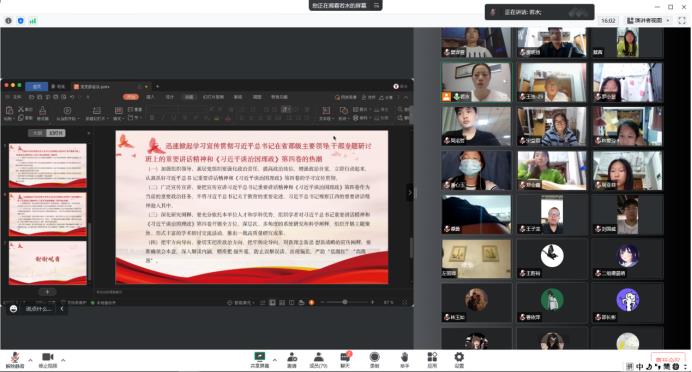Screen dimensions: 692x372
Task: Open the chat icon with red badge
Action: click(x=345, y=360)
